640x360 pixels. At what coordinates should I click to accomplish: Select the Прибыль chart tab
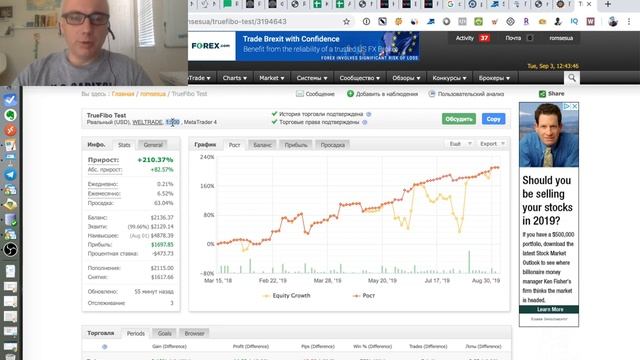coord(296,145)
